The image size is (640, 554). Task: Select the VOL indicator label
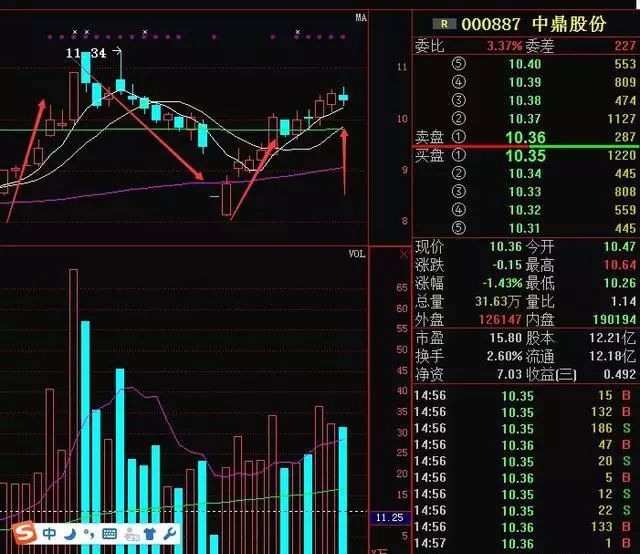pyautogui.click(x=356, y=254)
